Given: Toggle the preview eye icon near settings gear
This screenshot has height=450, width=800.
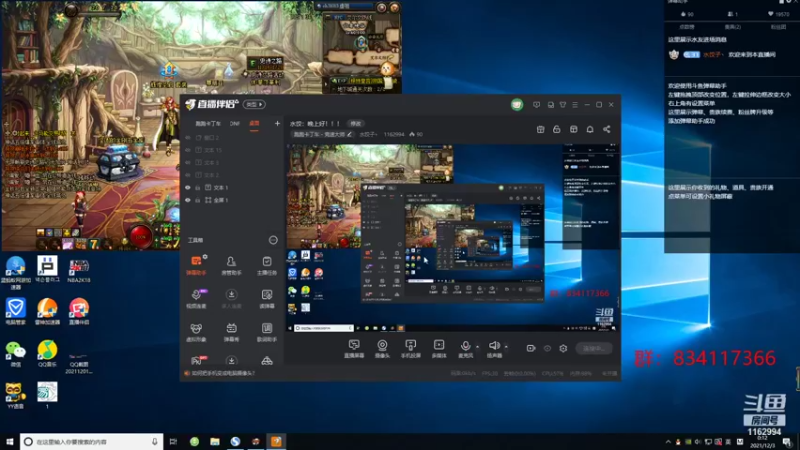Looking at the screenshot, I should point(547,348).
